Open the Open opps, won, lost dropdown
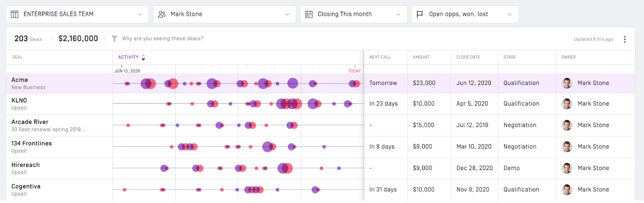The width and height of the screenshot is (644, 203). [x=465, y=14]
